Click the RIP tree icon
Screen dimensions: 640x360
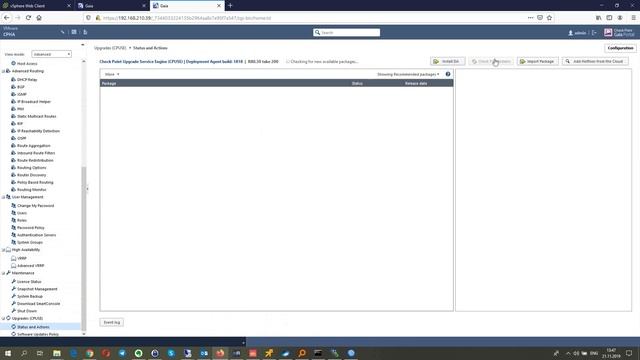click(x=13, y=123)
